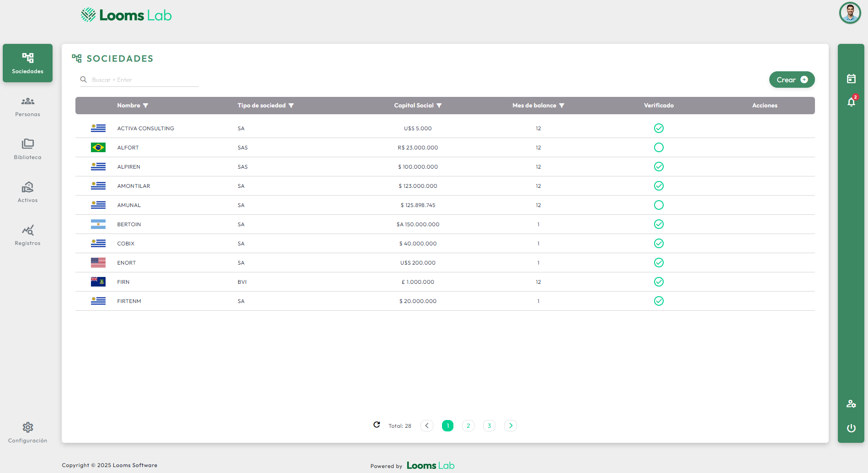Screen dimensions: 868x473
Task: Open the Tipo de sociedad filter
Action: (x=291, y=106)
